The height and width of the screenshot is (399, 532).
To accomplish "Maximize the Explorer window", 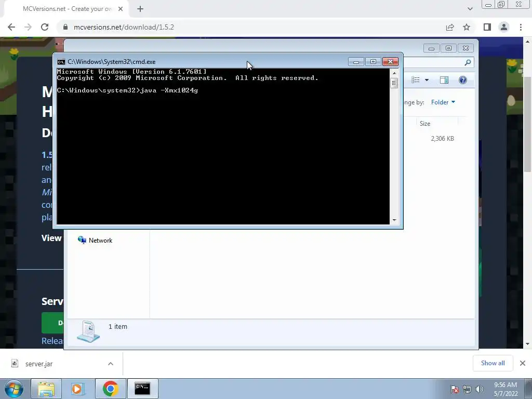I will click(x=448, y=48).
